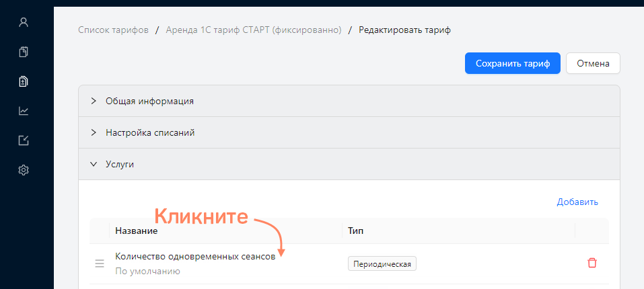Screen dimensions: 644x289
Task: Open the line chart analytics icon
Action: (24, 111)
